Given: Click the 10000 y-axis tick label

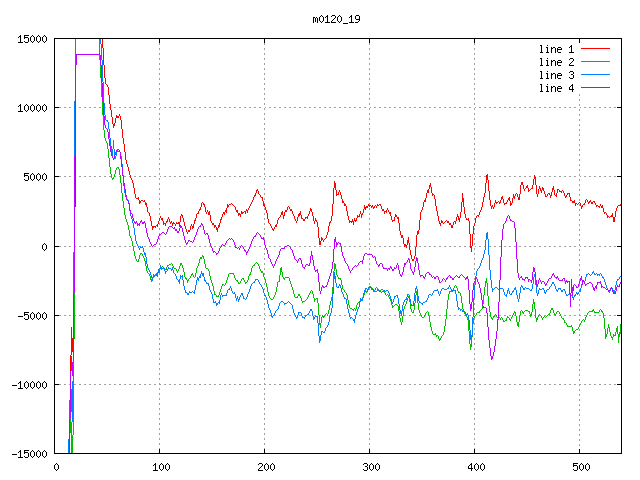Looking at the screenshot, I should click(x=29, y=108).
